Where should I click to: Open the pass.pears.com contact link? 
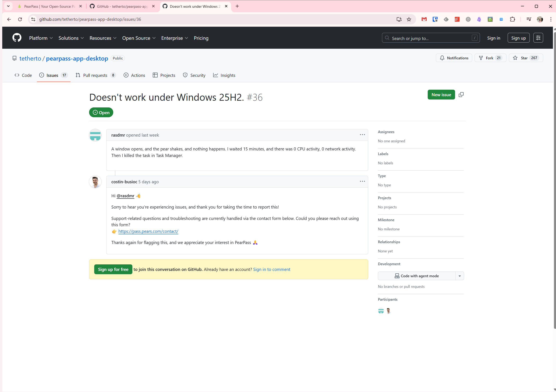(148, 231)
